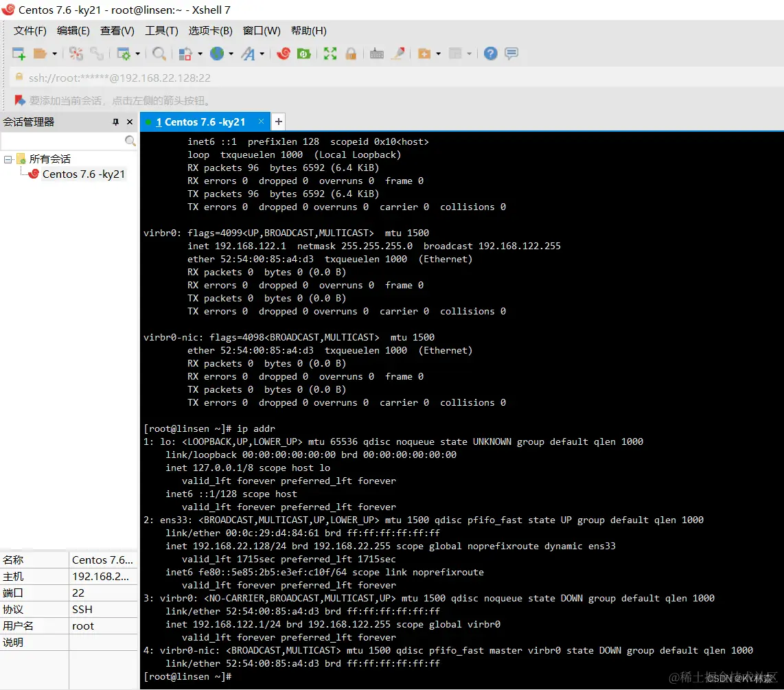Click the Disconnect toolbar icon
Image resolution: width=784 pixels, height=690 pixels.
76,54
